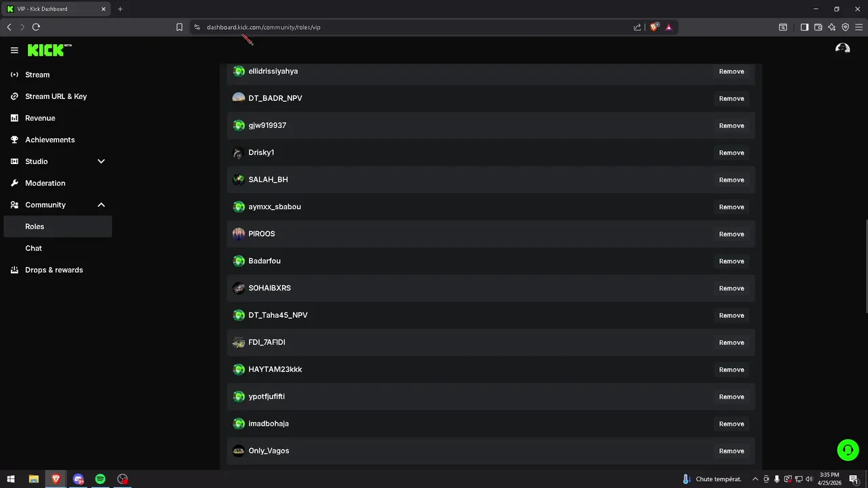Toggle the browser sidebar panel

coord(804,27)
